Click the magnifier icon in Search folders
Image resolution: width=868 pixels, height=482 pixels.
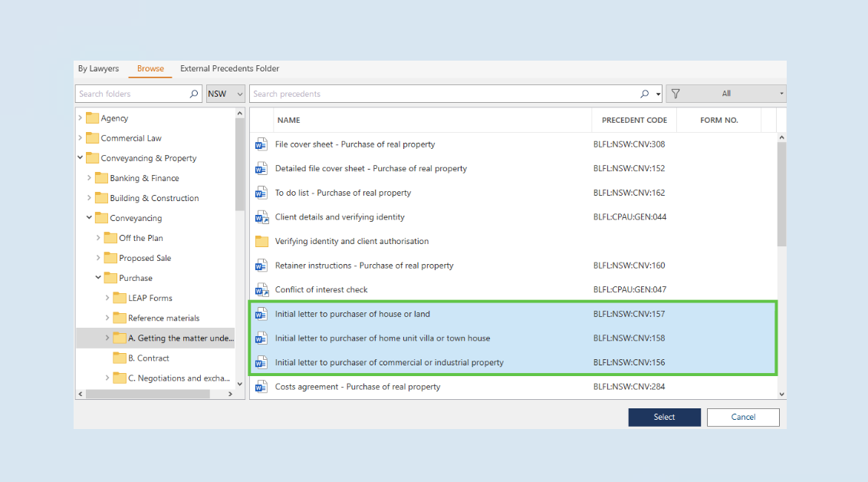point(194,94)
